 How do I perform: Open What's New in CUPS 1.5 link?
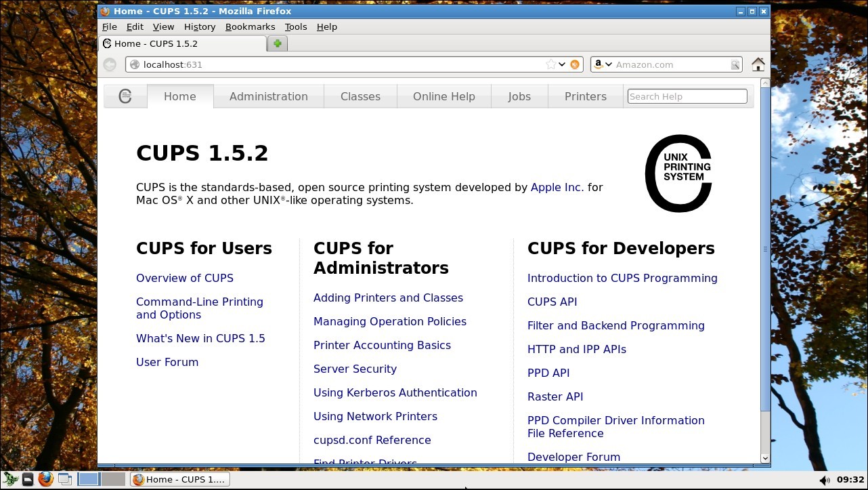[x=200, y=338]
